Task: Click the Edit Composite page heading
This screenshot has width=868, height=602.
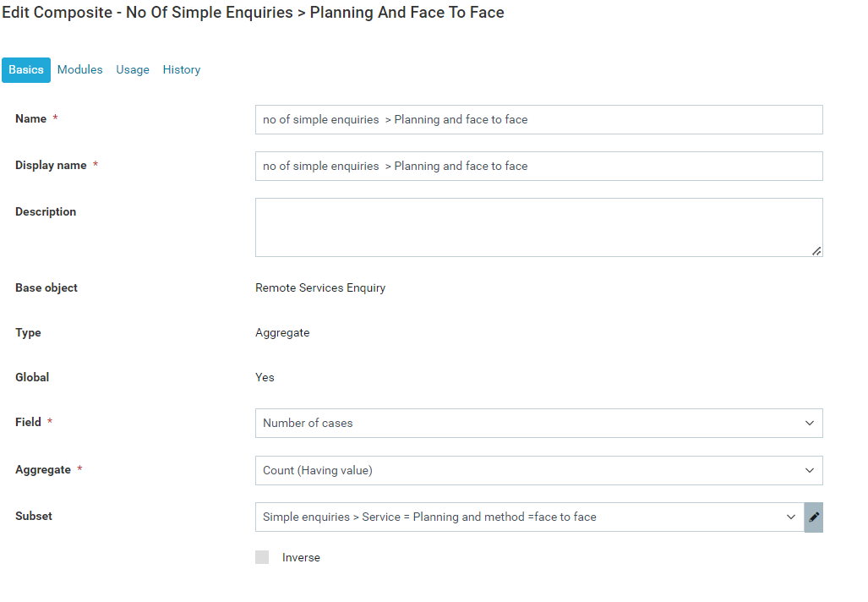Action: tap(253, 13)
